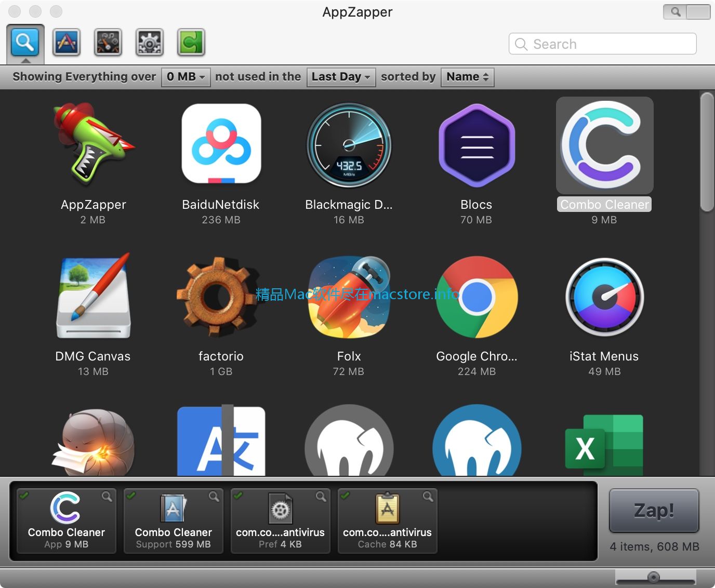
Task: Uncheck the antivirus Pref 4 KB item
Action: coord(238,496)
